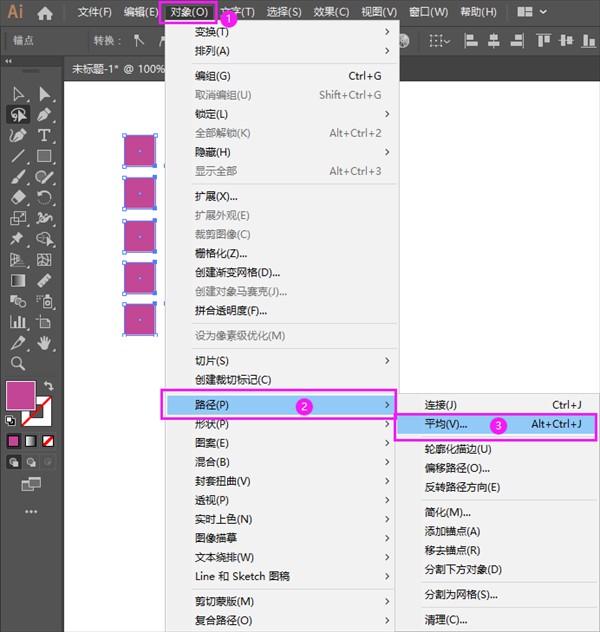Click the Home icon in top bar

point(45,13)
